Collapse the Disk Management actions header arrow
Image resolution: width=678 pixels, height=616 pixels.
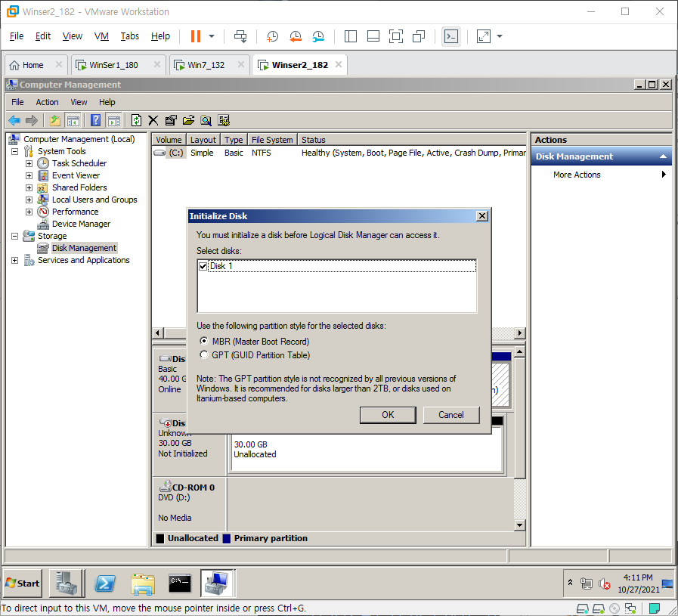coord(663,156)
